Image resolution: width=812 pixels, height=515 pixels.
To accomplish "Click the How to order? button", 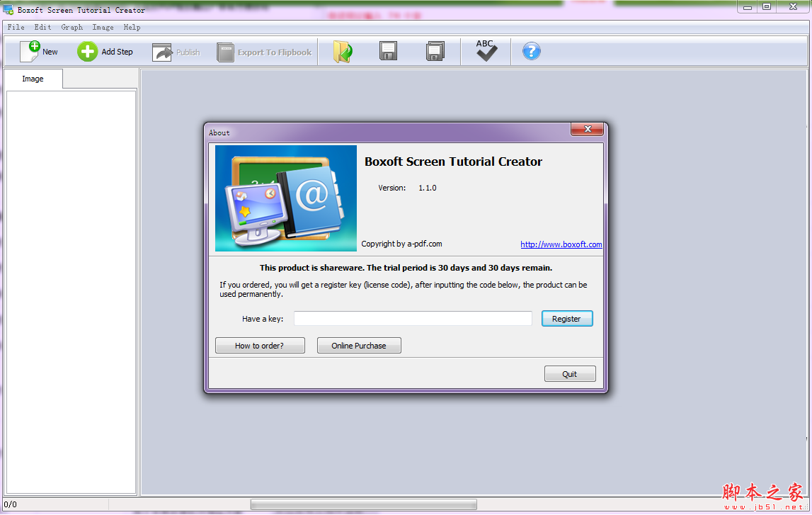I will [260, 346].
